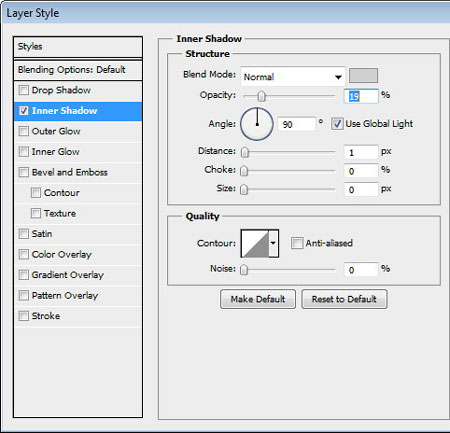Open the shadow color swatch

pyautogui.click(x=363, y=75)
